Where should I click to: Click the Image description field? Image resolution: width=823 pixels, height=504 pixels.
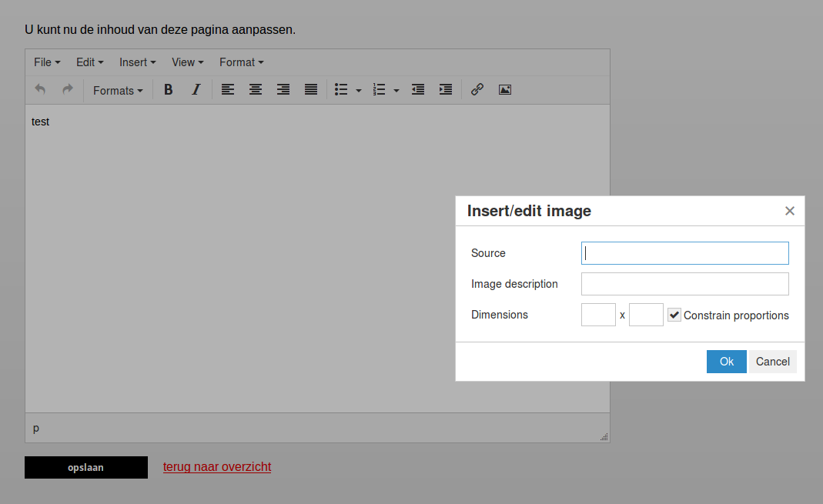[685, 284]
